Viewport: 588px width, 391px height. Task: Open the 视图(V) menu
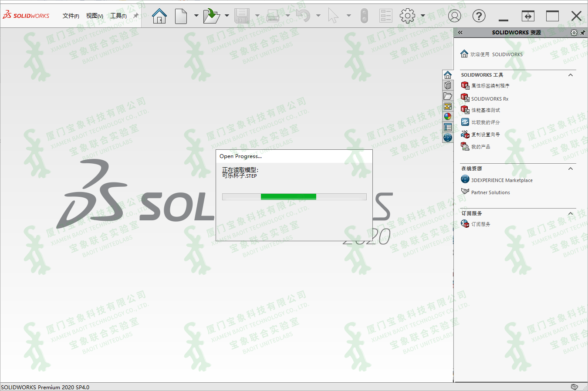click(x=95, y=16)
